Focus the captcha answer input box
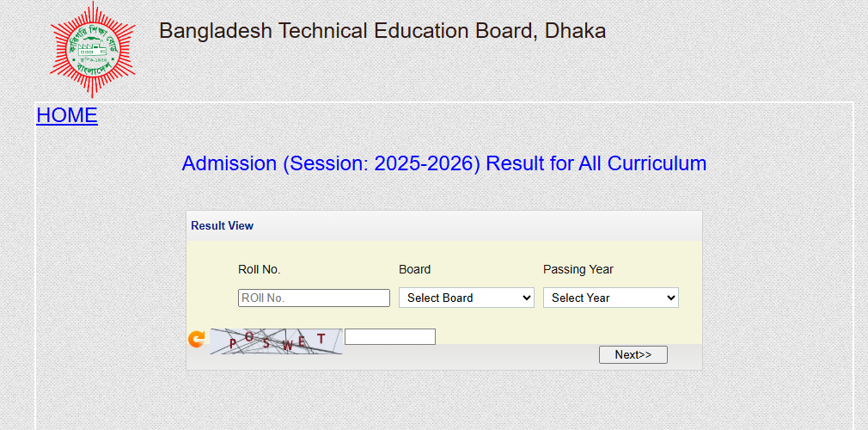The width and height of the screenshot is (868, 430). (x=390, y=337)
